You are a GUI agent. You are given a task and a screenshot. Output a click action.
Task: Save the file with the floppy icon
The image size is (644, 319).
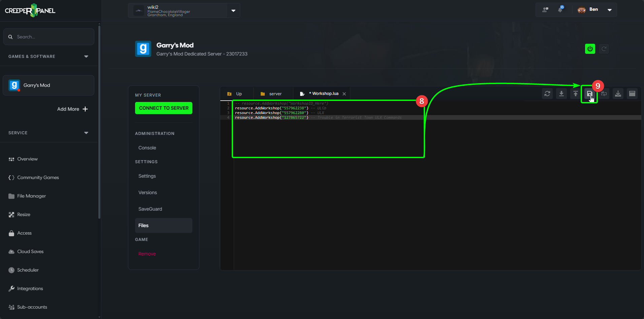(x=589, y=94)
